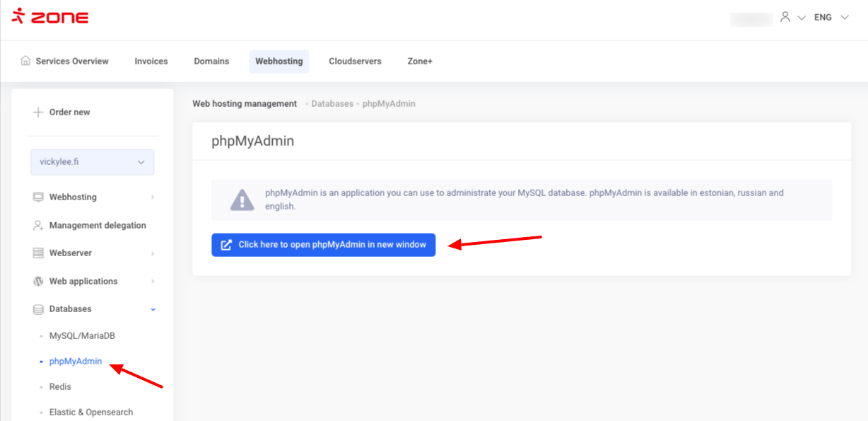Click the plus icon for Order new
868x421 pixels.
[x=38, y=112]
